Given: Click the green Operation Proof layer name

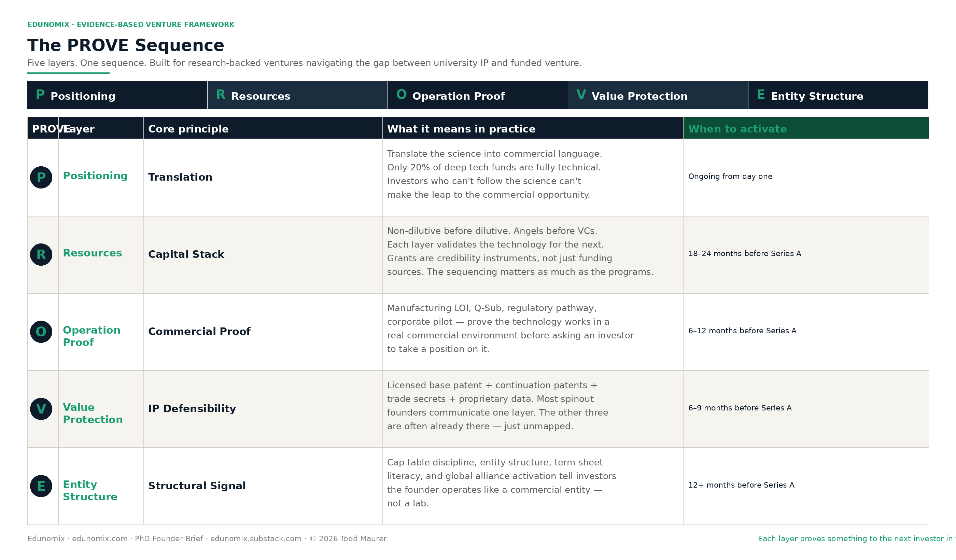Looking at the screenshot, I should (92, 336).
